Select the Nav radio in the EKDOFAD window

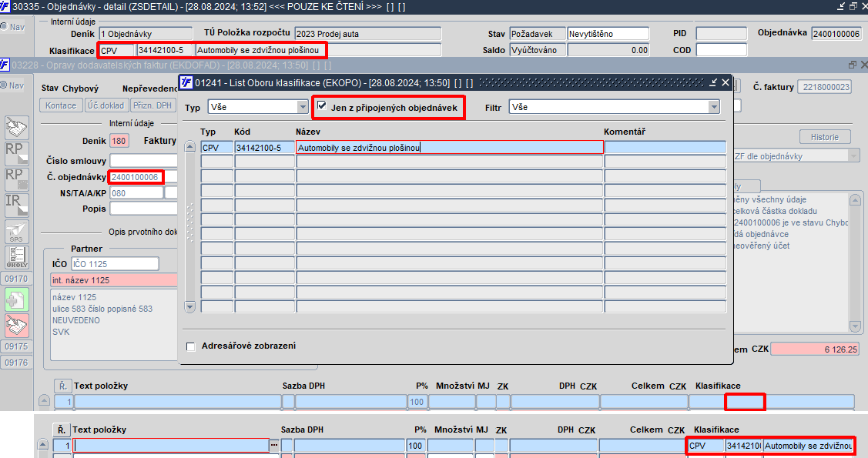click(3, 85)
